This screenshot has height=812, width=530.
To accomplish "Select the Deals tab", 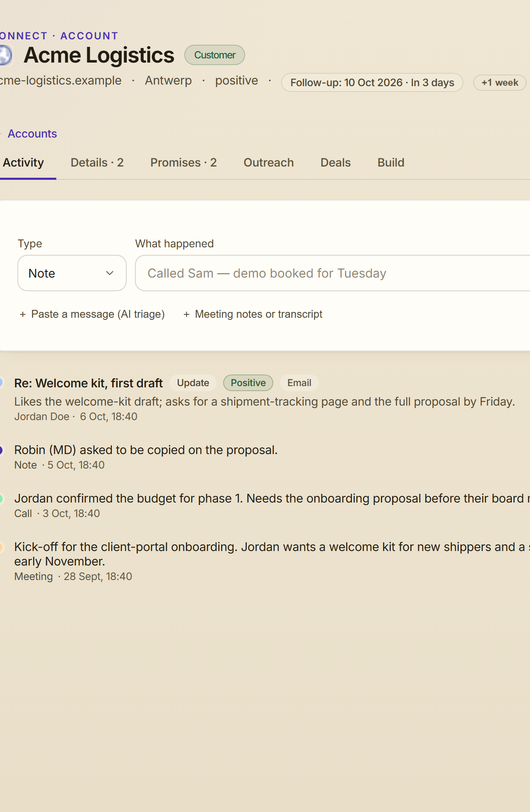I will pyautogui.click(x=336, y=163).
